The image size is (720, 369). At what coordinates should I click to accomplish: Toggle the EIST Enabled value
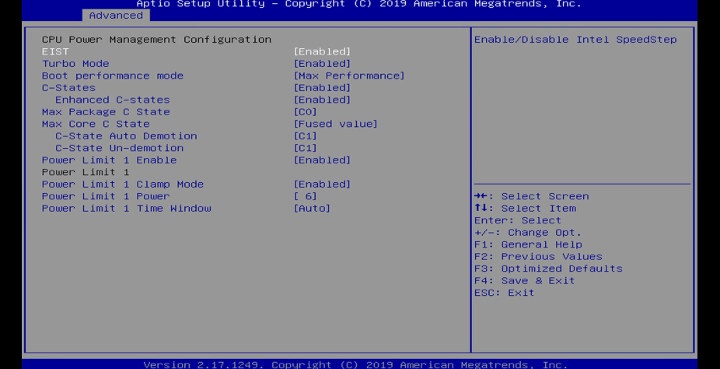tap(322, 51)
